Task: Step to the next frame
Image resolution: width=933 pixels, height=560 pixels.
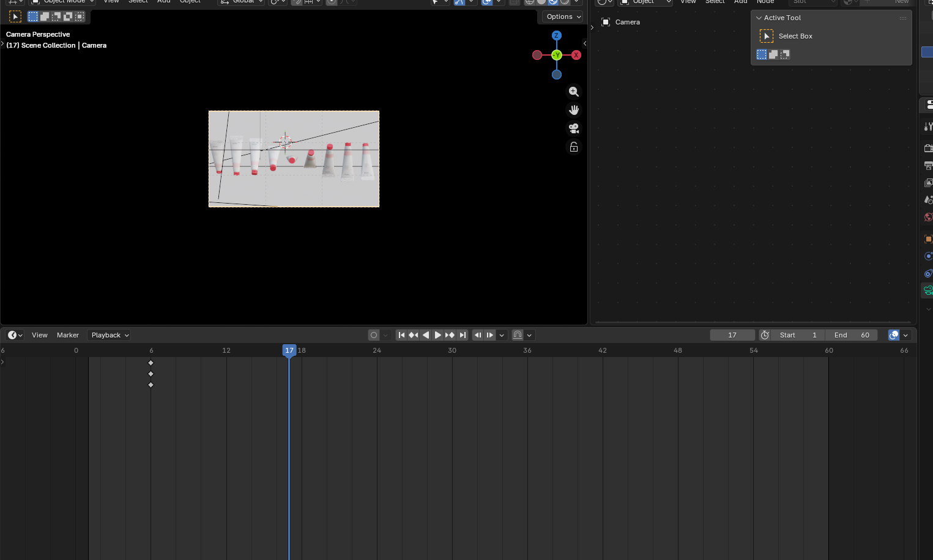Action: pos(490,335)
